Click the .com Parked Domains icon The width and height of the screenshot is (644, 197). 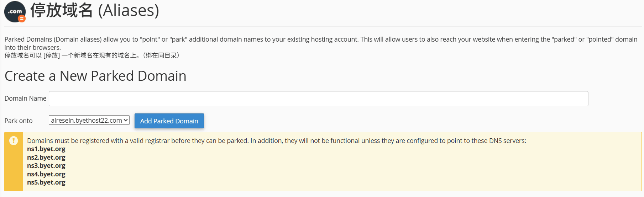[x=15, y=12]
